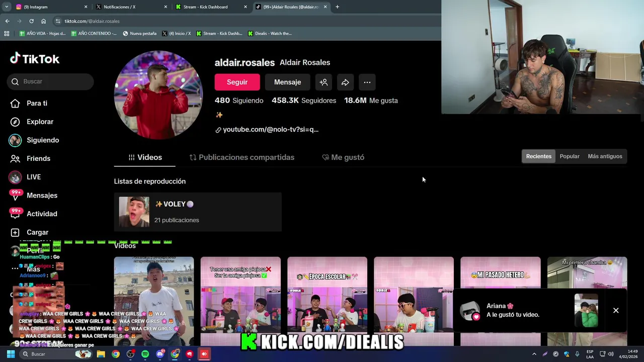This screenshot has width=644, height=362.
Task: Select the Popular sort option
Action: tap(570, 156)
